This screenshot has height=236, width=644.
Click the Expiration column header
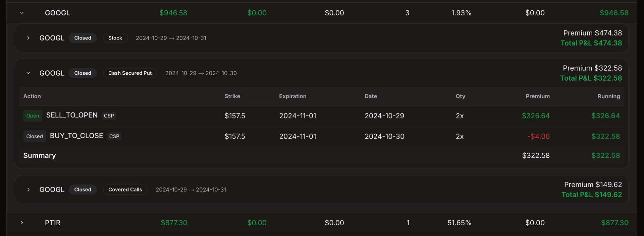(292, 96)
